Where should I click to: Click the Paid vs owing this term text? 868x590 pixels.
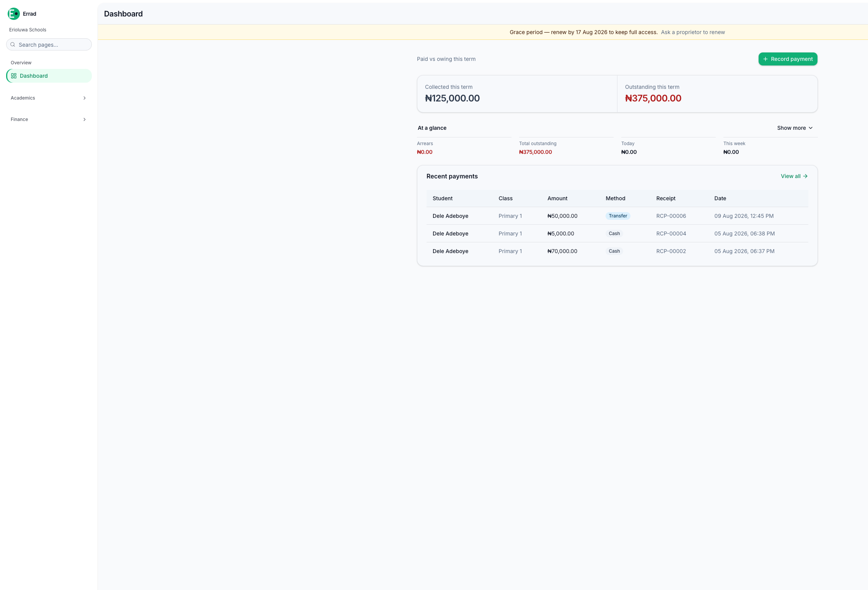(446, 59)
